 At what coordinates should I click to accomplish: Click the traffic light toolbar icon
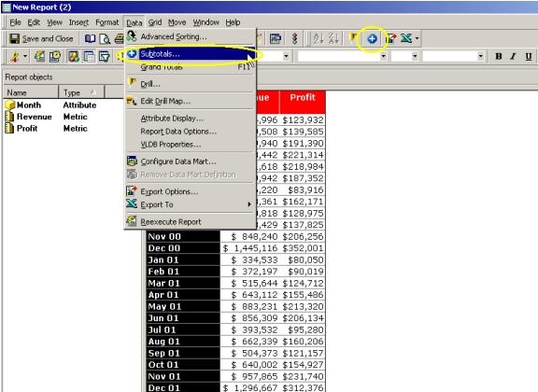[x=294, y=38]
